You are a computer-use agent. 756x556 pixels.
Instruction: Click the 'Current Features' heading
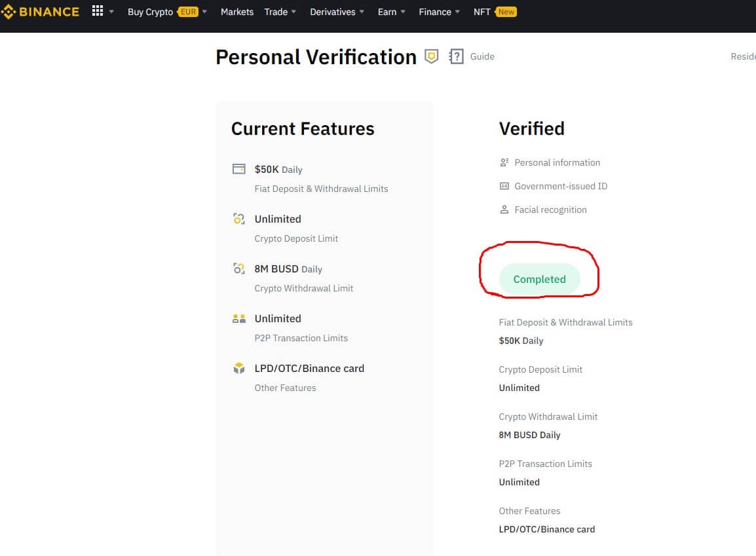click(303, 128)
